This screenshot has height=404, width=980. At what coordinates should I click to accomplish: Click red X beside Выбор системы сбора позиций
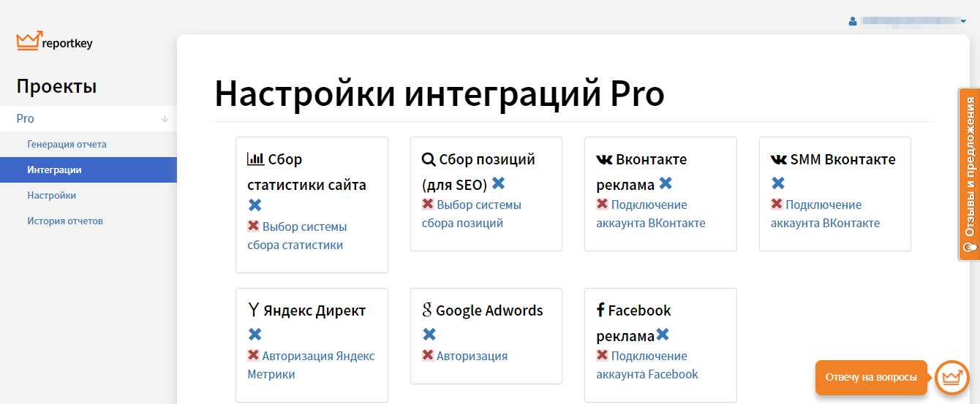(428, 204)
